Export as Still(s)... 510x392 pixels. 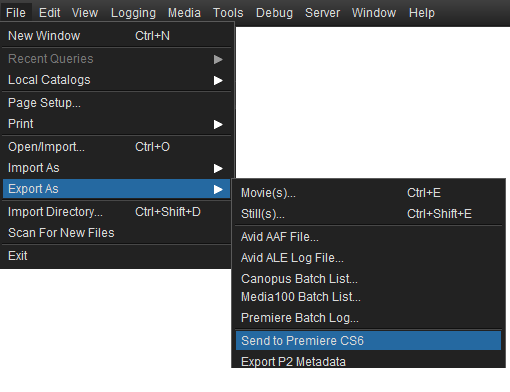(x=368, y=214)
